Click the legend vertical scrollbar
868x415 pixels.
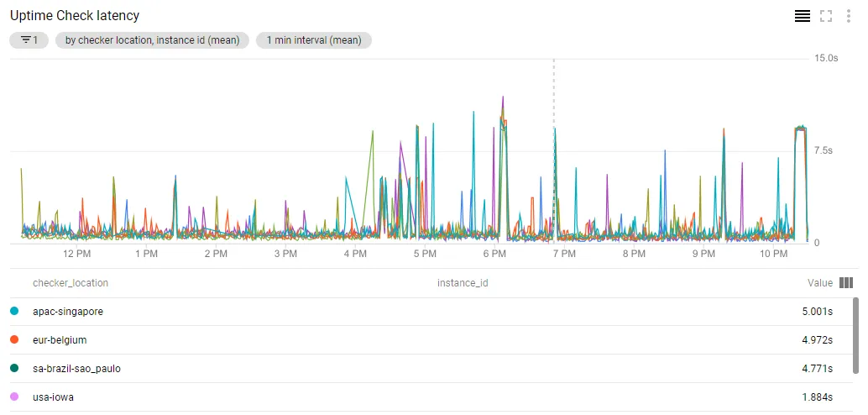point(855,336)
